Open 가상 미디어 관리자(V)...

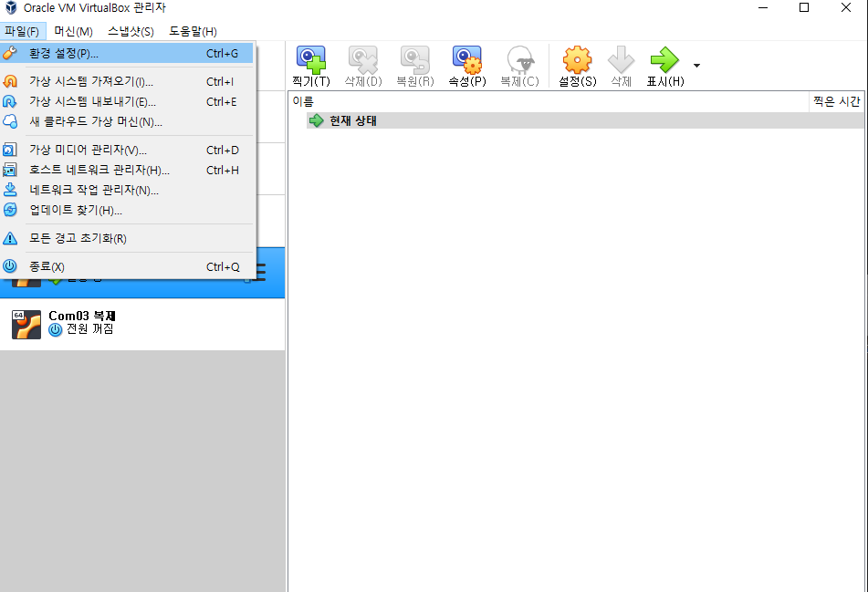[127, 150]
